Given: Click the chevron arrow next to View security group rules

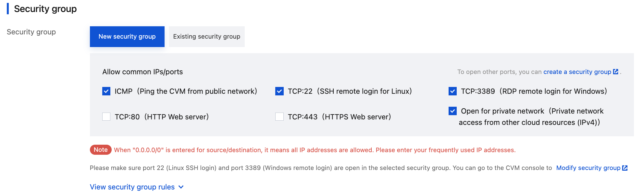Looking at the screenshot, I should 181,187.
